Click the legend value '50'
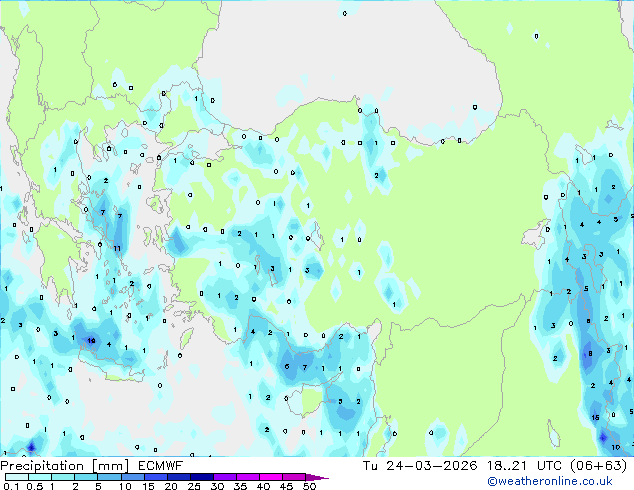Viewport: 634px width, 490px height. point(309,486)
